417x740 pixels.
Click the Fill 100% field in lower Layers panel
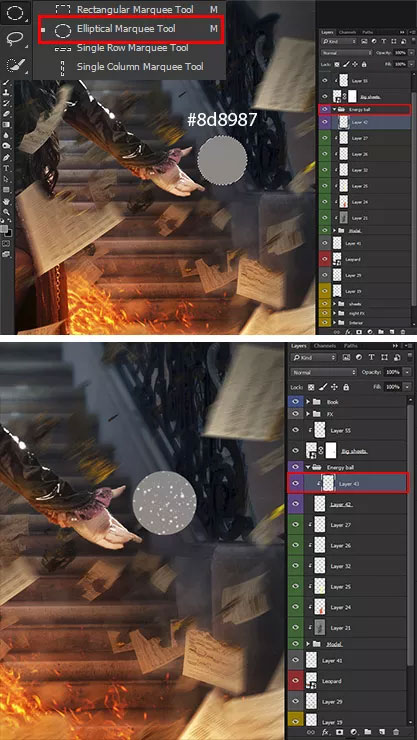(392, 387)
